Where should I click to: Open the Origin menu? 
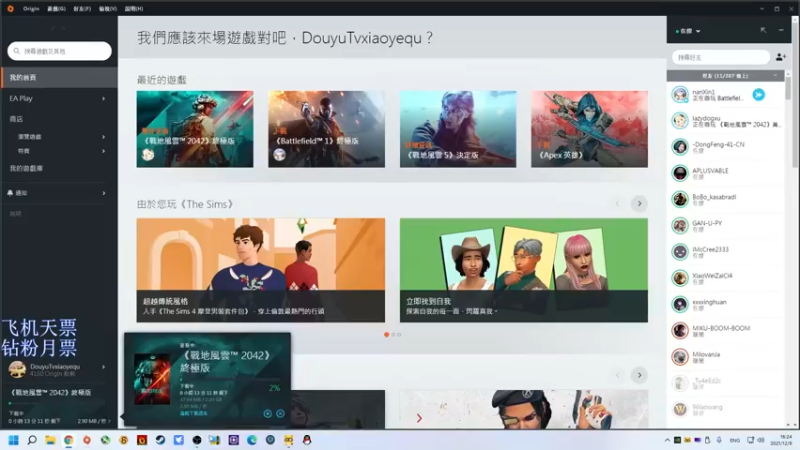[31, 9]
